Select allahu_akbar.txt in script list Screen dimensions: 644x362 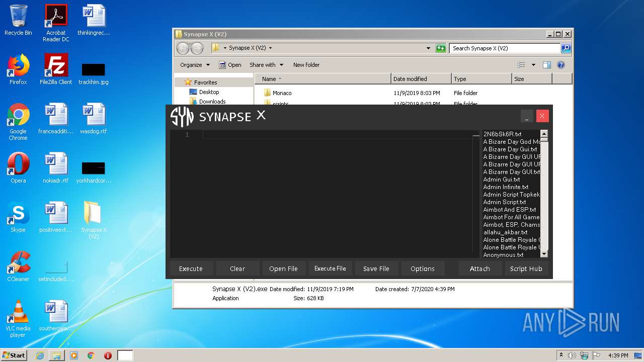pyautogui.click(x=505, y=232)
